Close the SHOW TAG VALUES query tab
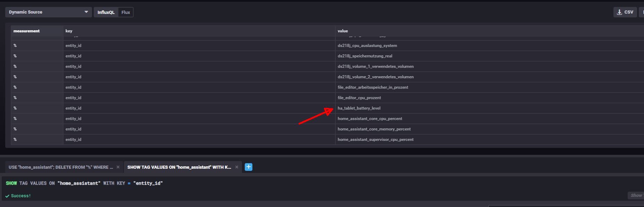 pyautogui.click(x=237, y=167)
